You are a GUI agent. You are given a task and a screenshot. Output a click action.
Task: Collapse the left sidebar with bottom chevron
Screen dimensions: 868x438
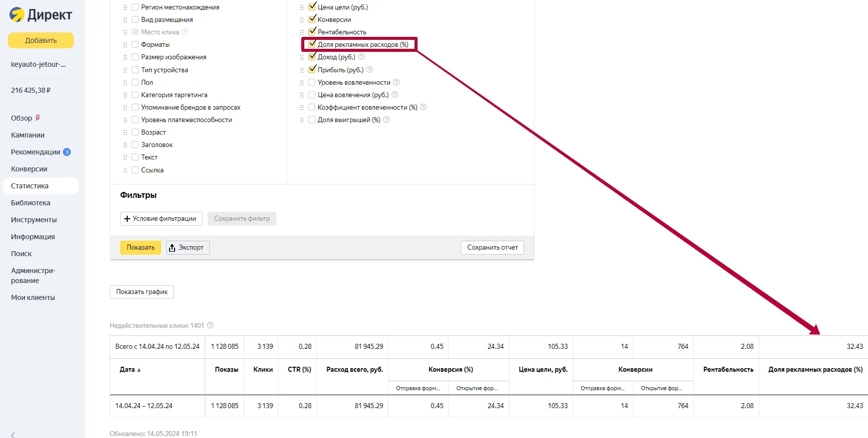pyautogui.click(x=13, y=434)
